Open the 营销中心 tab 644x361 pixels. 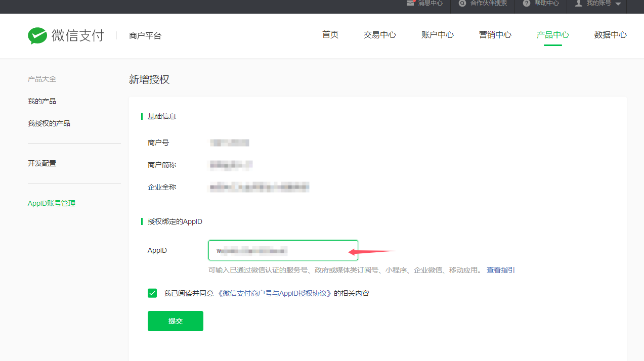click(495, 35)
